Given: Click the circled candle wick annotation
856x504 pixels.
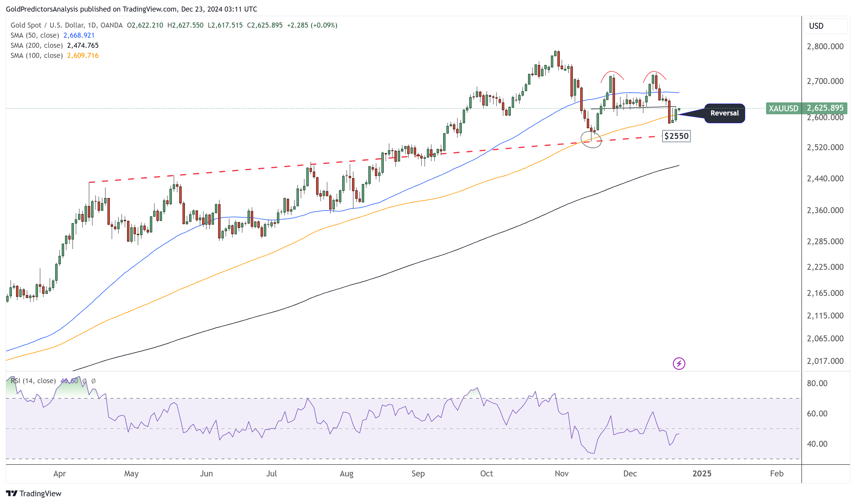Looking at the screenshot, I should (x=591, y=139).
